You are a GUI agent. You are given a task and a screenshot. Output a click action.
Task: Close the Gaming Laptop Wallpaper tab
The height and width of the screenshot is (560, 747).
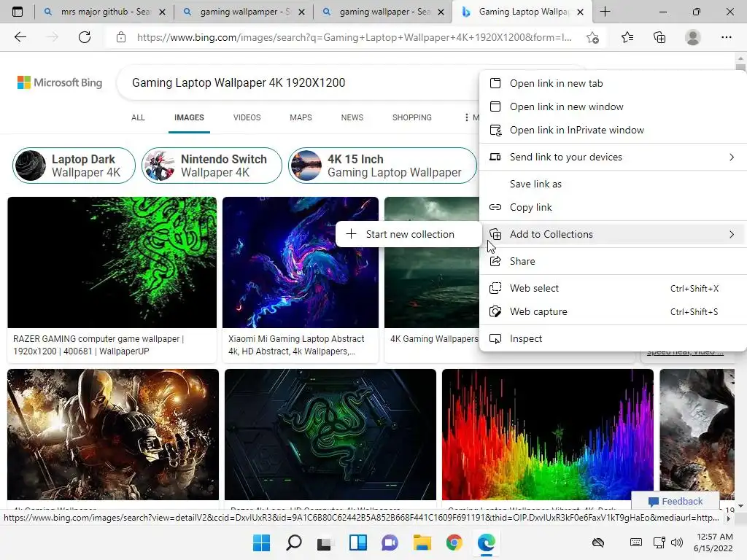point(580,12)
